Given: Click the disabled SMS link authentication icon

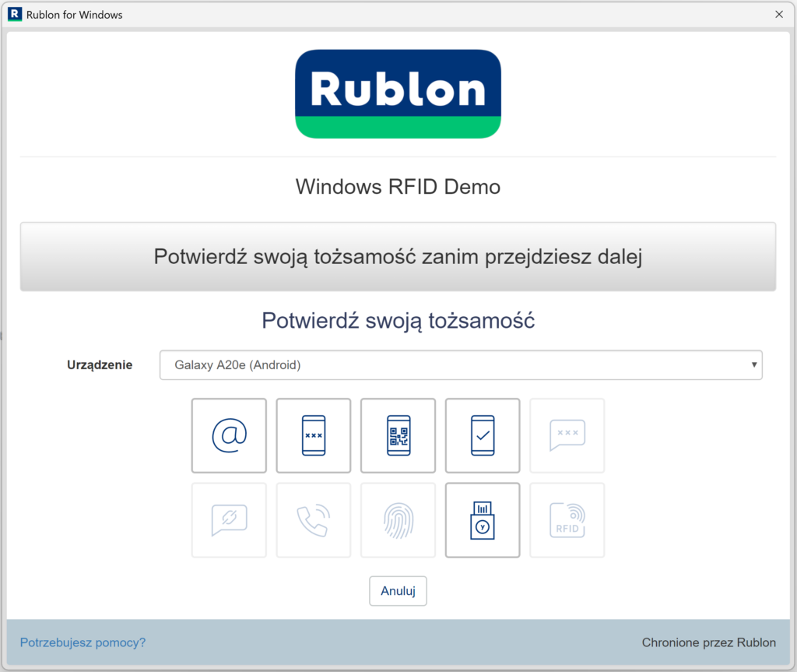Looking at the screenshot, I should [229, 520].
